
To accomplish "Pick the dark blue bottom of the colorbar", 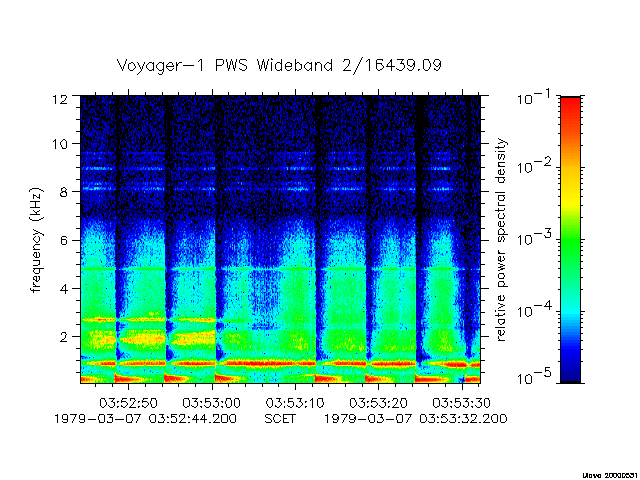I will click(x=571, y=371).
